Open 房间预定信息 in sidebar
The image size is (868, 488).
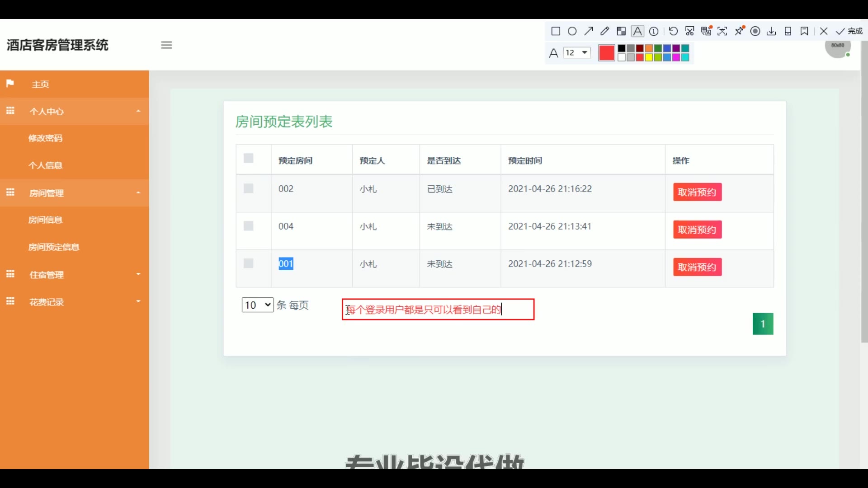[54, 247]
